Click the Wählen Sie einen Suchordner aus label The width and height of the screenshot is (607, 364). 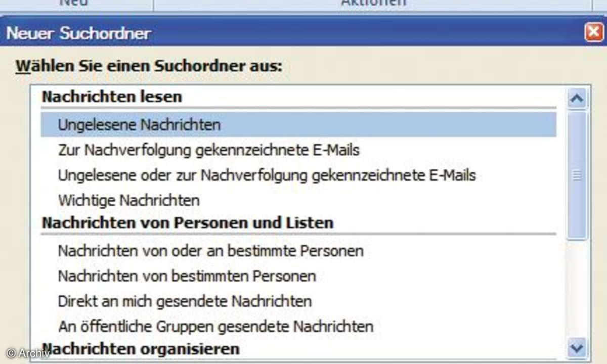point(149,66)
